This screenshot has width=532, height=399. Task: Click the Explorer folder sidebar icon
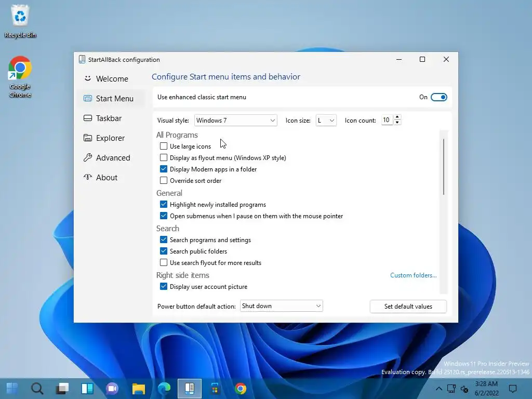coord(87,138)
